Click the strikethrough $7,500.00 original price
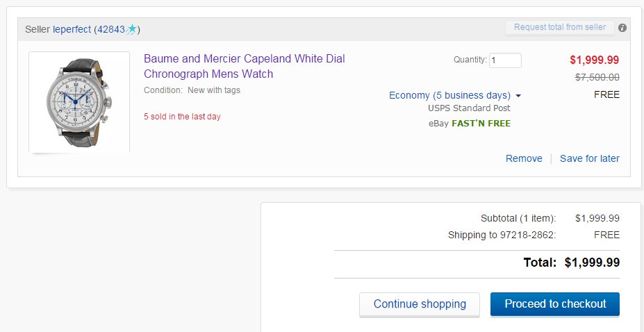 tap(597, 77)
